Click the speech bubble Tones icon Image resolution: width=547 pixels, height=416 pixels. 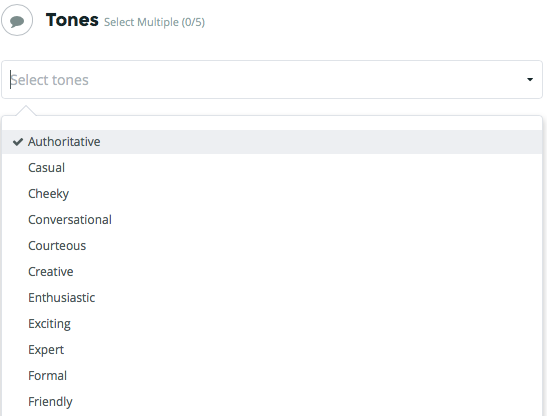click(x=17, y=20)
